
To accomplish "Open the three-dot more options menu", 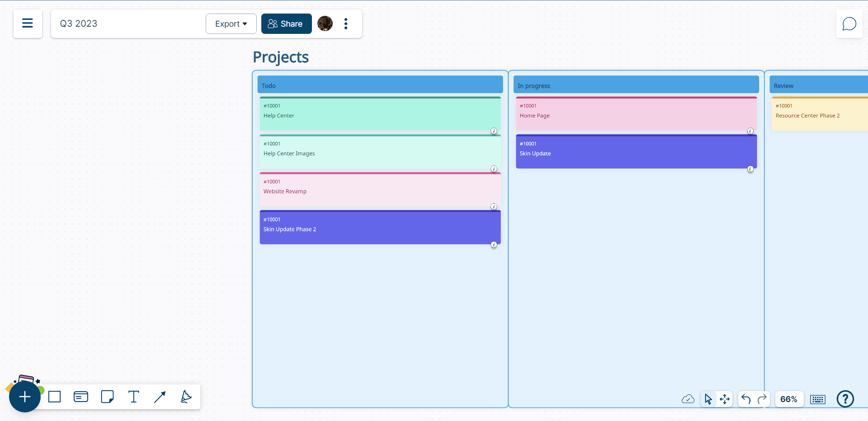I will point(346,24).
